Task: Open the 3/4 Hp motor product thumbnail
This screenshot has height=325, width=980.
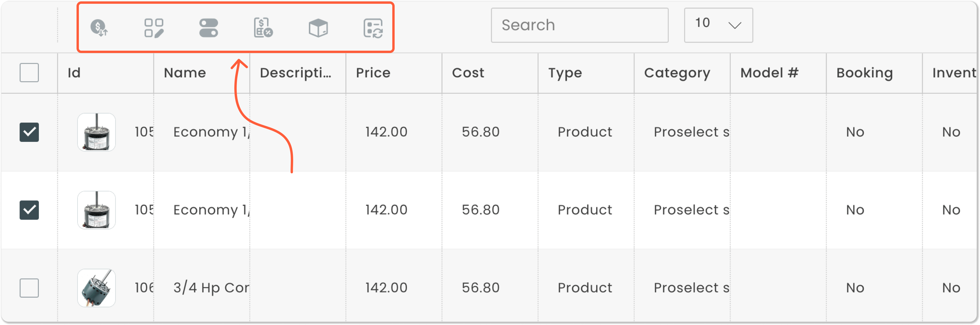Action: click(x=97, y=288)
